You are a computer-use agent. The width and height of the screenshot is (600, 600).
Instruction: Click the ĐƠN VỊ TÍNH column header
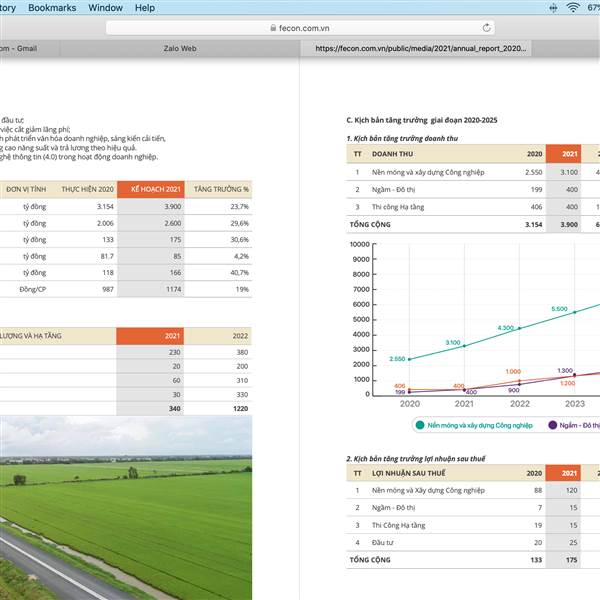26,189
